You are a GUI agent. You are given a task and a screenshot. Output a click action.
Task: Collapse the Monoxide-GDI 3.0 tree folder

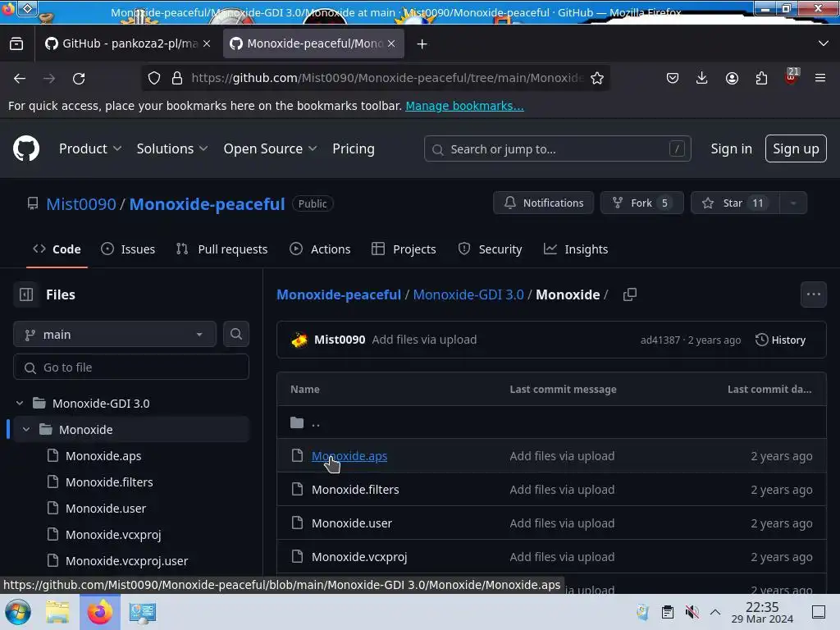(20, 403)
